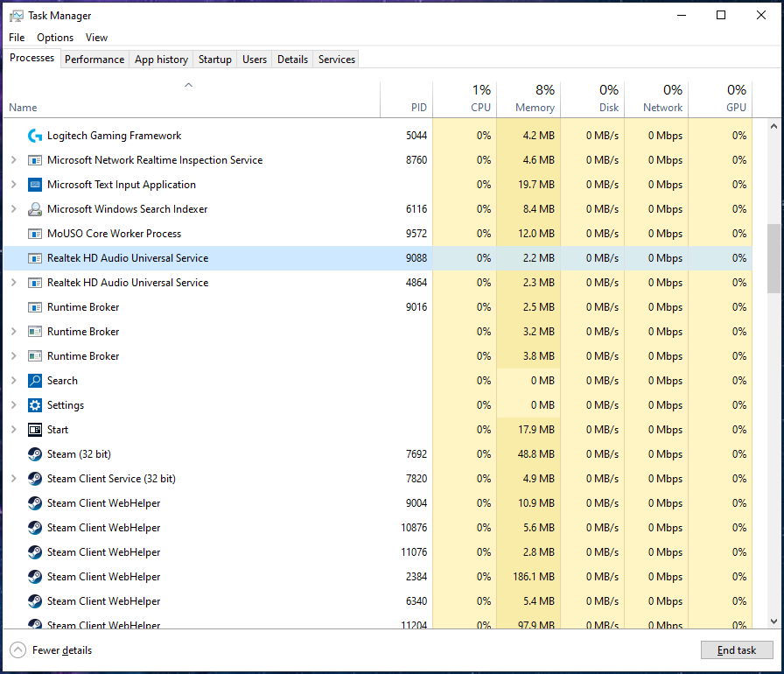The width and height of the screenshot is (784, 674).
Task: Expand Runtime Broker using 3.2 MB
Action: pyautogui.click(x=14, y=332)
